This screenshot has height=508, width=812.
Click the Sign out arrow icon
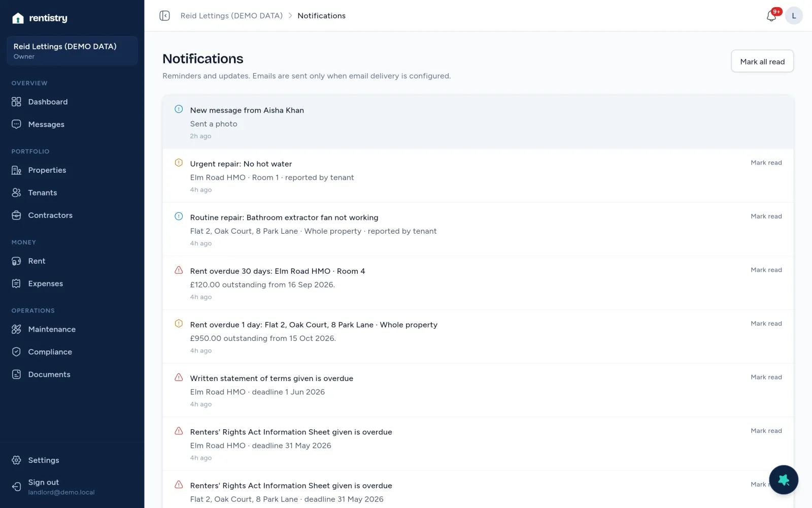[16, 487]
